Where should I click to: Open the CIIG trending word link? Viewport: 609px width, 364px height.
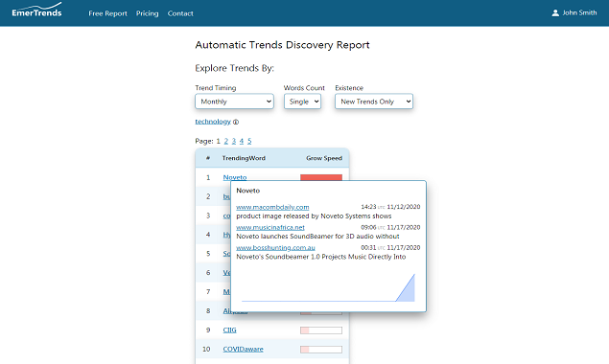tap(229, 330)
